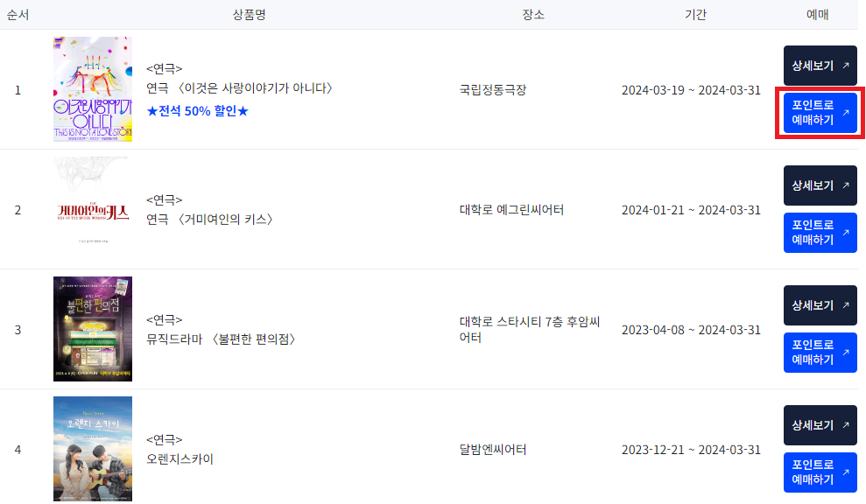Click the 불편한 편의점 poster image
This screenshot has height=504, width=866.
point(92,329)
